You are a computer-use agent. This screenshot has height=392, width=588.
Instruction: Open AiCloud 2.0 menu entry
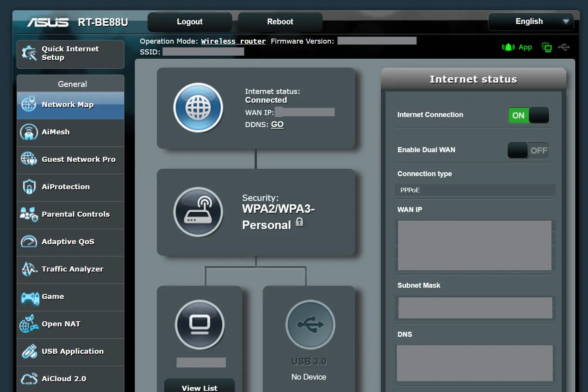coord(71,379)
